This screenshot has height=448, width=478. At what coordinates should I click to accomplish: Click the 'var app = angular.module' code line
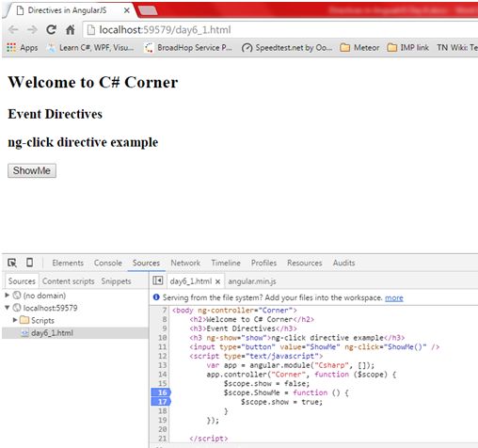[x=291, y=365]
